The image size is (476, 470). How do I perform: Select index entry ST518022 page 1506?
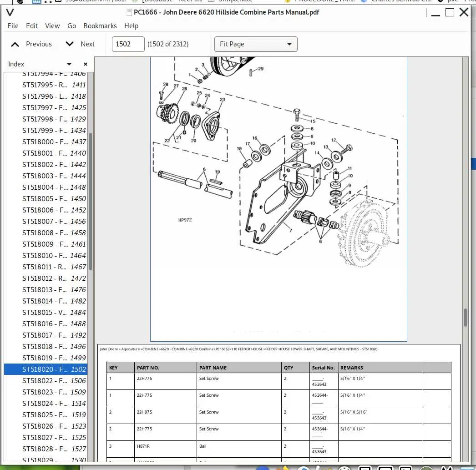coord(46,381)
